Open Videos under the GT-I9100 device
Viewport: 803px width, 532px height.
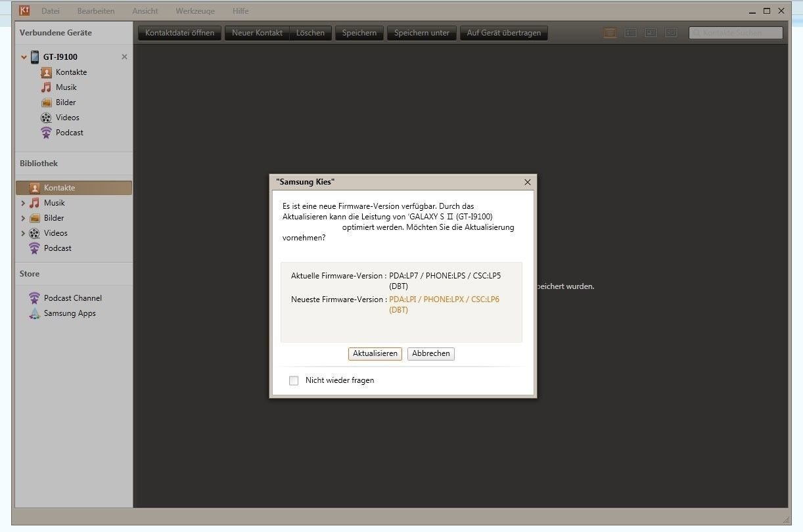pyautogui.click(x=67, y=118)
